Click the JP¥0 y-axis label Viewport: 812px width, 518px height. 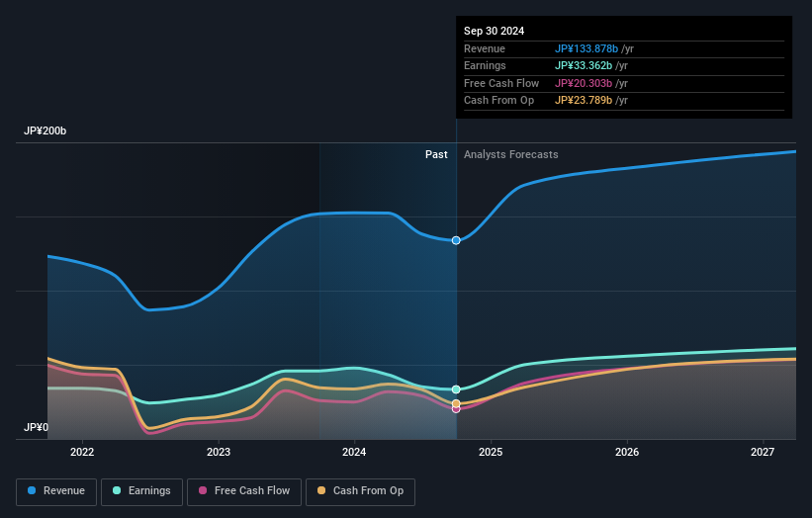36,427
